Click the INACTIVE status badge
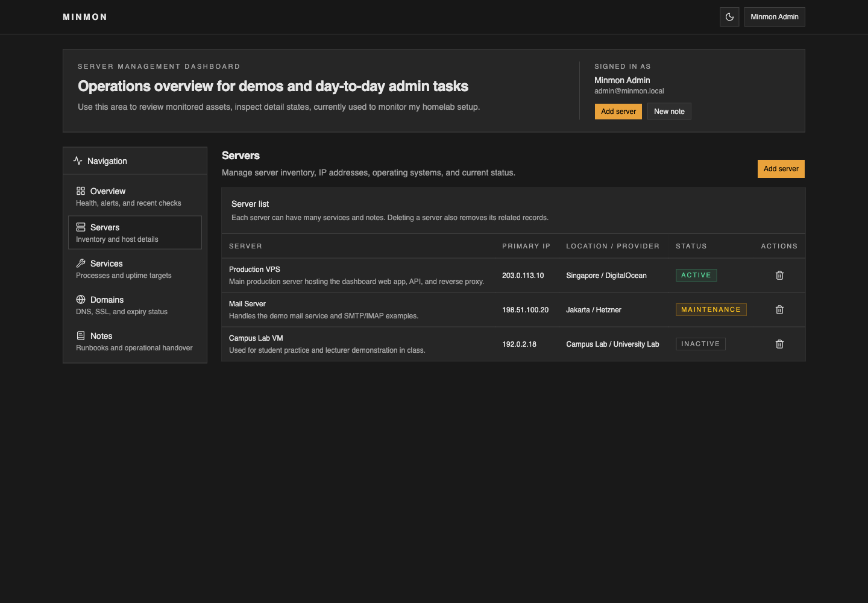 [700, 344]
